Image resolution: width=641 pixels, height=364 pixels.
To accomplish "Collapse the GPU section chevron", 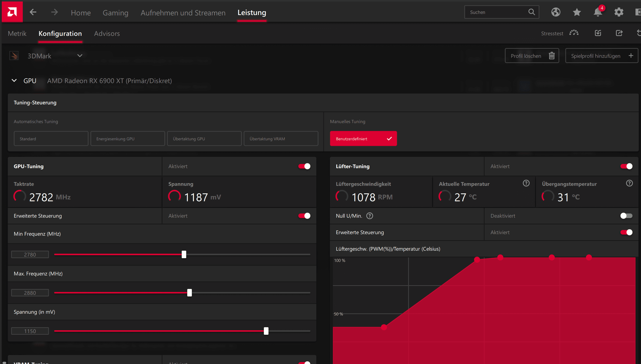I will pos(14,81).
